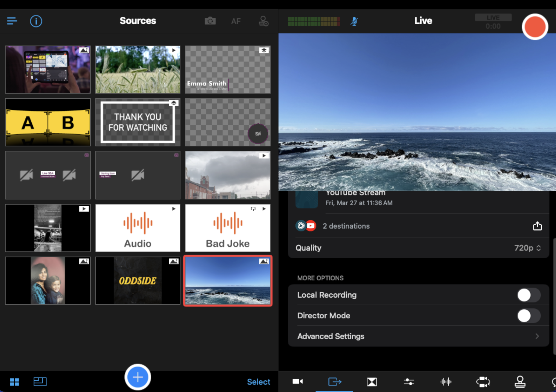
Task: Share the stream using the share icon
Action: pyautogui.click(x=537, y=226)
